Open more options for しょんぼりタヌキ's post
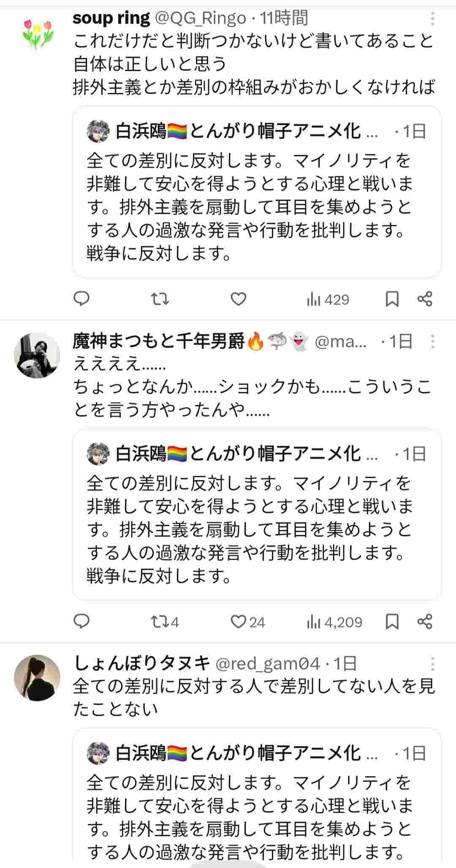This screenshot has height=868, width=456. click(x=432, y=664)
